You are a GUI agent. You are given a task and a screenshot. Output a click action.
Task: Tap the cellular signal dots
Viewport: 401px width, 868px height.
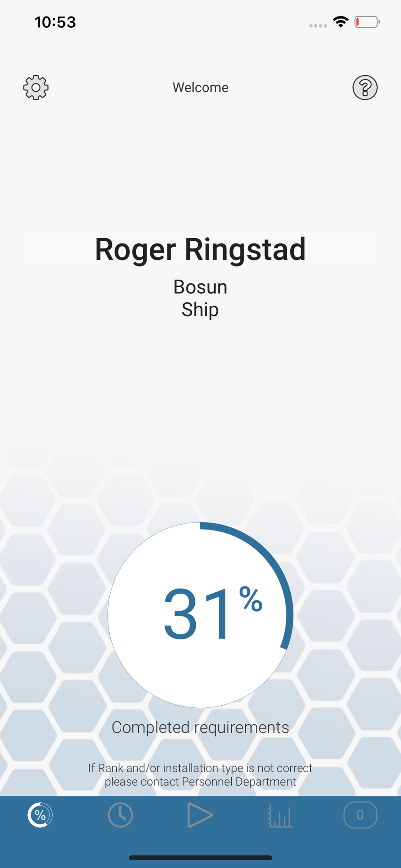pyautogui.click(x=318, y=26)
